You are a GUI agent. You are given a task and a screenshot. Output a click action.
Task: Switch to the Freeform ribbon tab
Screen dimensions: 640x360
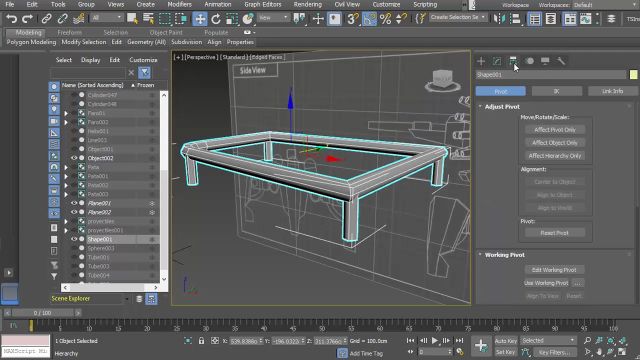tap(69, 32)
